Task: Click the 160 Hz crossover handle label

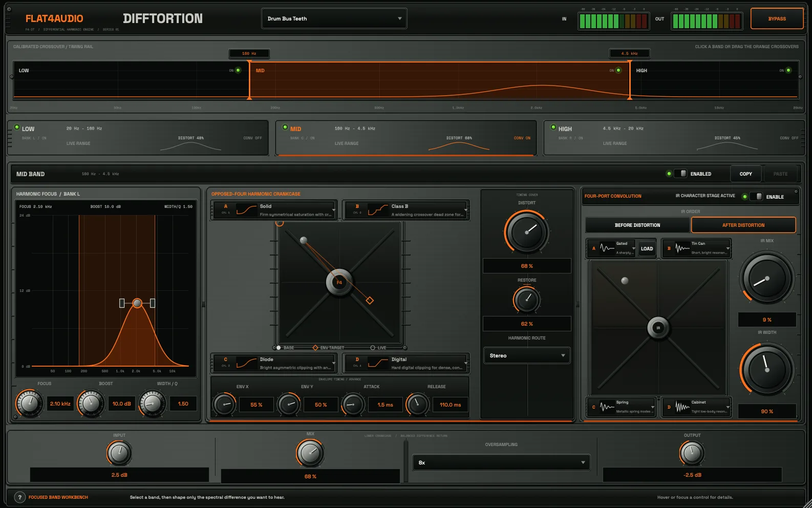Action: click(249, 53)
